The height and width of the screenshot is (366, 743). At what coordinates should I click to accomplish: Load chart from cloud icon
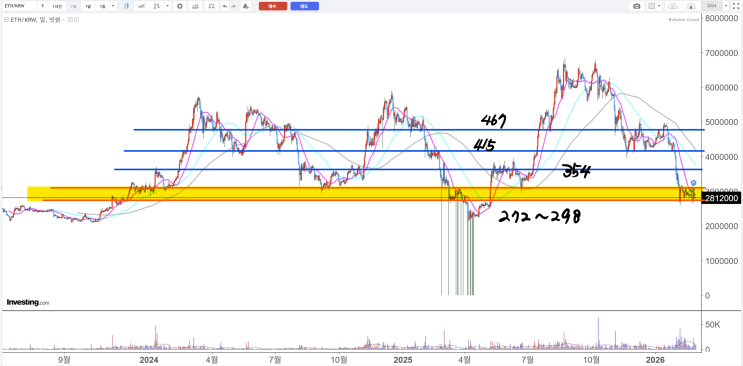[673, 6]
